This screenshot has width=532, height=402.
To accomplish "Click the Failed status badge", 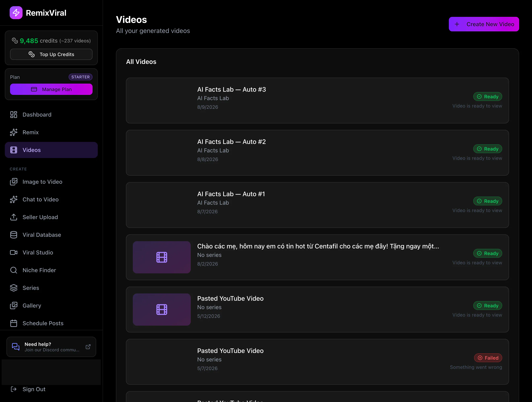I will click(488, 358).
